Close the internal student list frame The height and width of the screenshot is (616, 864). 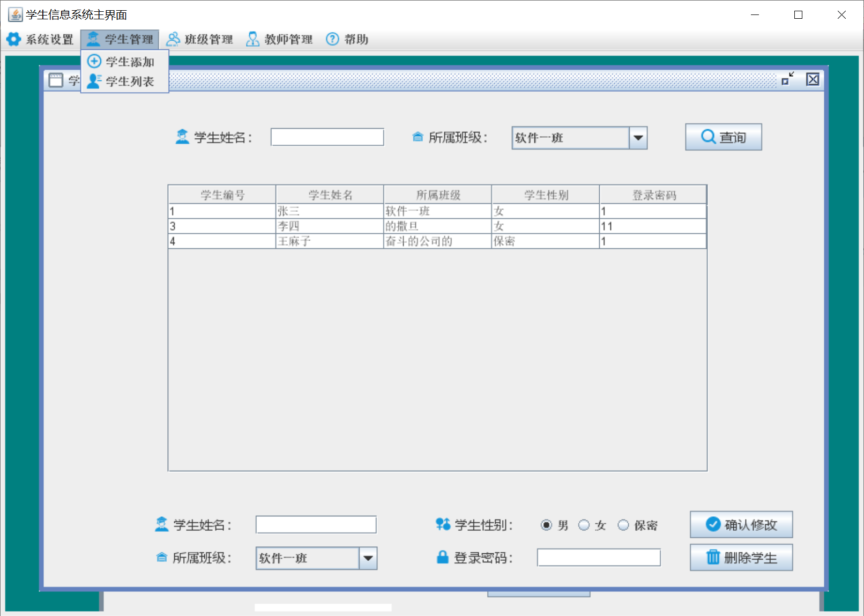[813, 79]
